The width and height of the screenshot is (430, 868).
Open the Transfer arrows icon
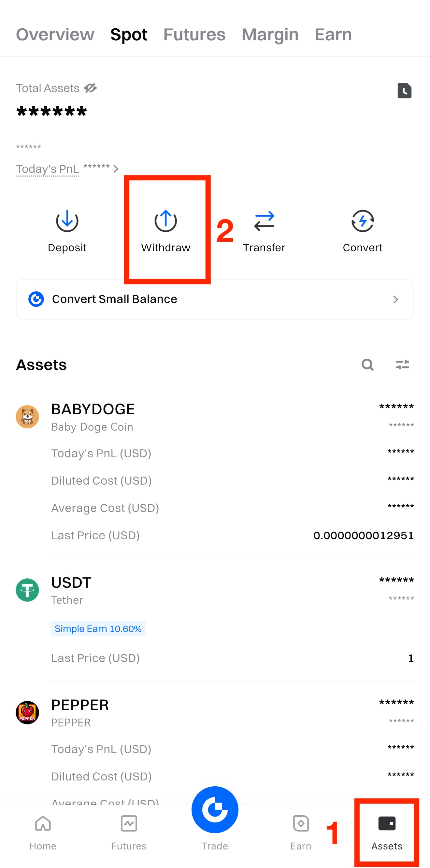coord(264,221)
